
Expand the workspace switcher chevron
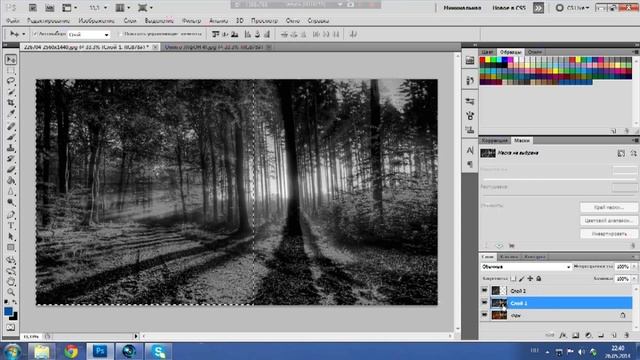[x=538, y=8]
